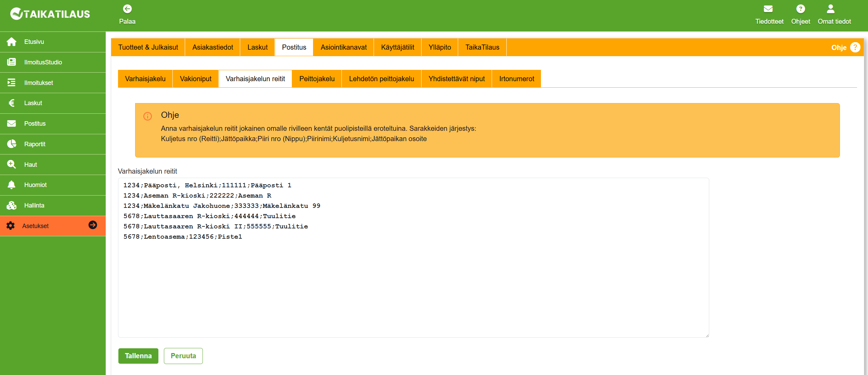The image size is (868, 375).
Task: Click the Laskut euro icon in sidebar
Action: click(12, 103)
